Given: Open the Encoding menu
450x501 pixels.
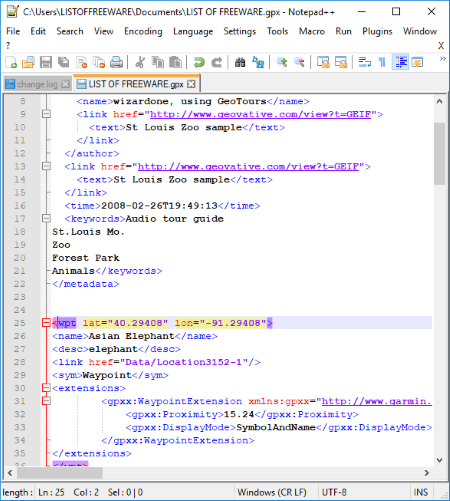Looking at the screenshot, I should tap(143, 31).
